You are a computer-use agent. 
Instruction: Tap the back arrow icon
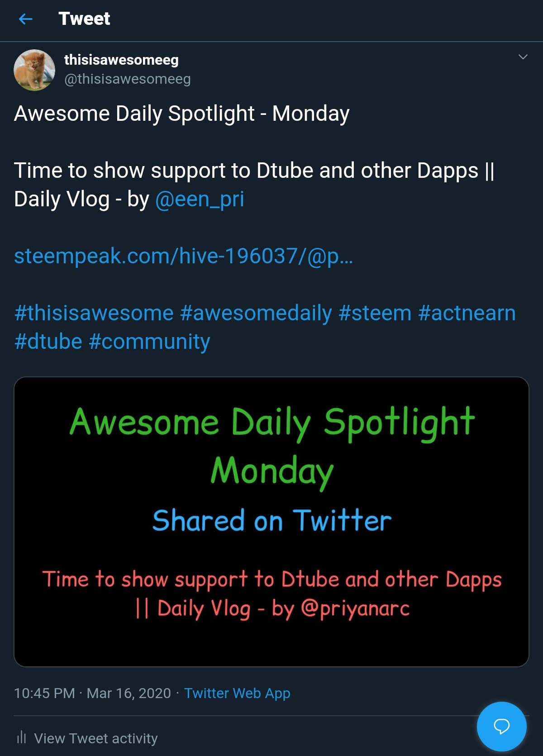click(x=26, y=19)
